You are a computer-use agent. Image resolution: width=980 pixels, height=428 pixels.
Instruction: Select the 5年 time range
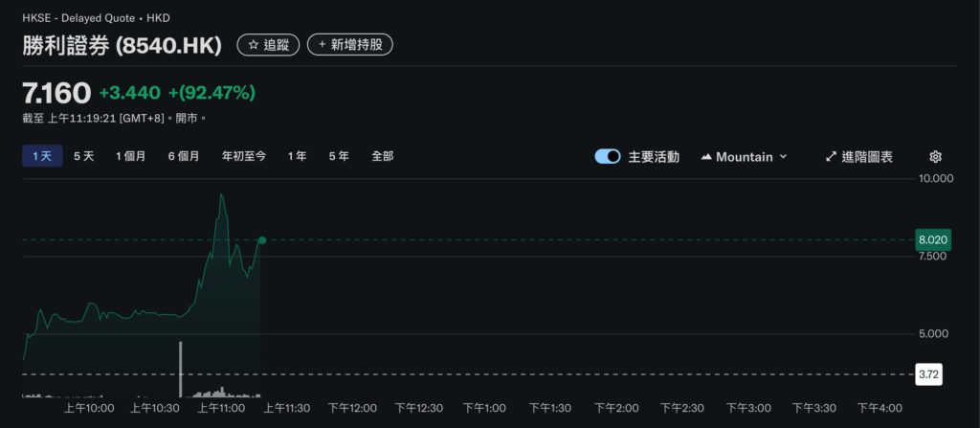tap(339, 156)
